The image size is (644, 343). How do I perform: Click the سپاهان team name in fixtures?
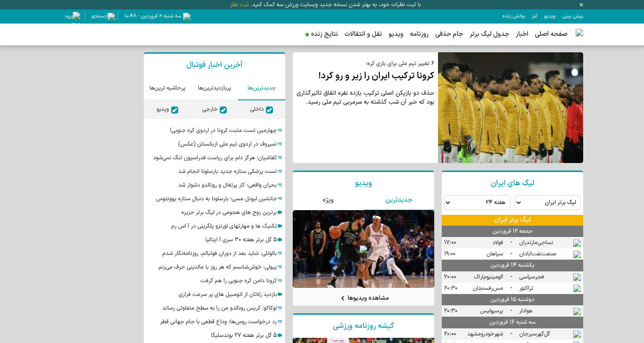(x=495, y=254)
